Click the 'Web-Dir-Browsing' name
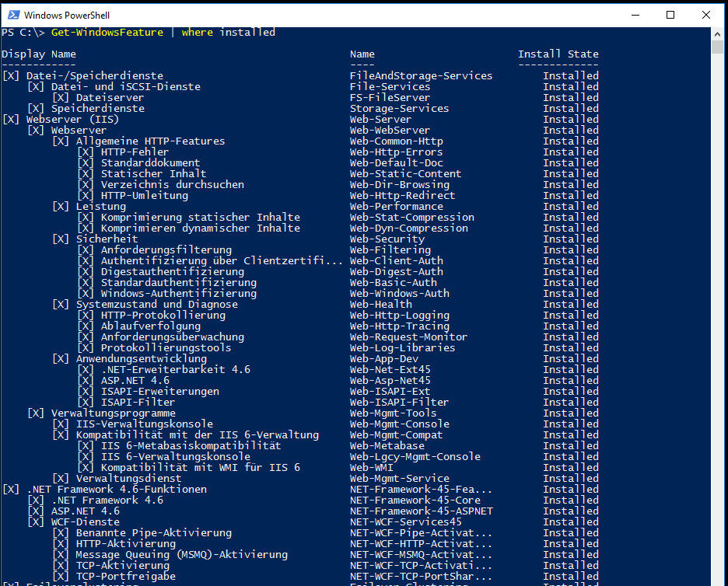The image size is (728, 586). tap(399, 185)
